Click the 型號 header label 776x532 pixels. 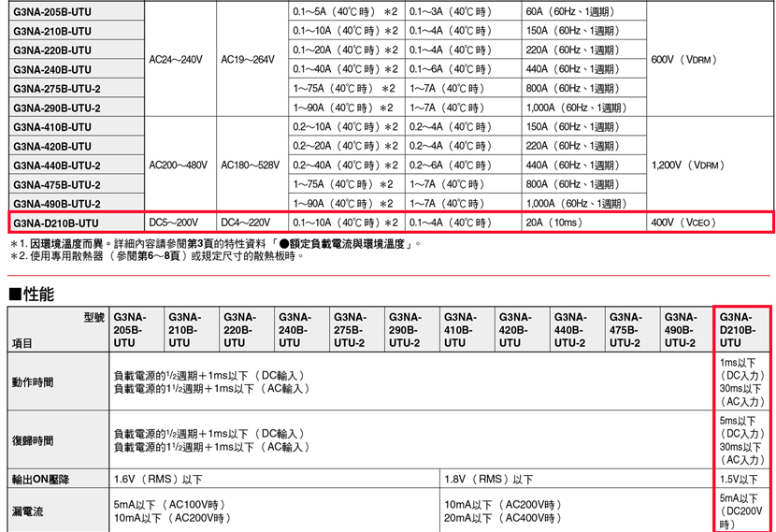tap(94, 317)
